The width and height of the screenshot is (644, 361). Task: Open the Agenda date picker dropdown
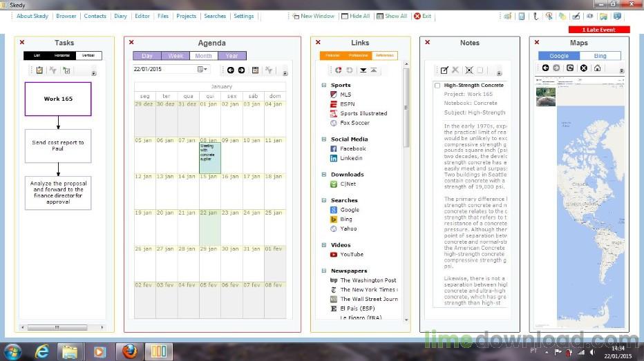click(x=202, y=69)
